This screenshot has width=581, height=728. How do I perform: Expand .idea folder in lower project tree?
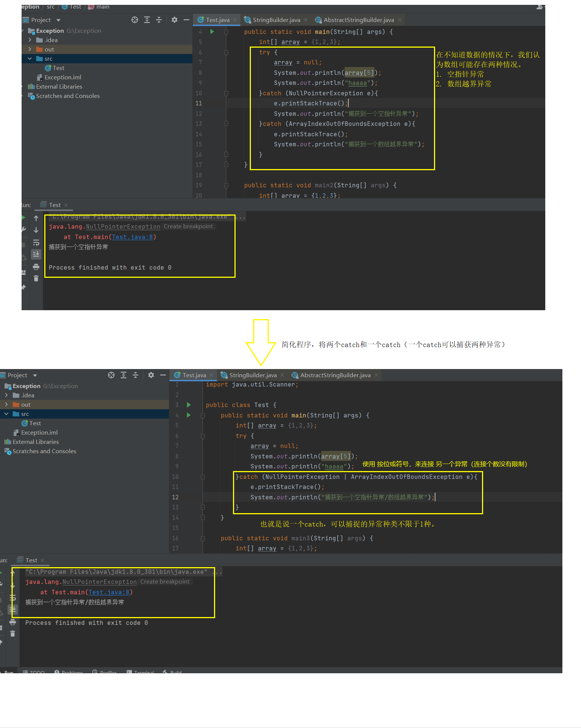[6, 395]
